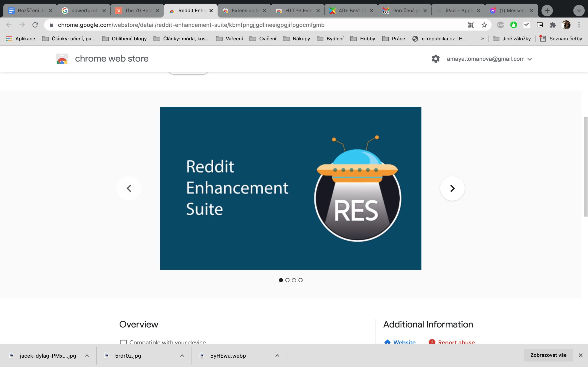Image resolution: width=588 pixels, height=367 pixels.
Task: Click the green thumbs-up extension icon
Action: click(x=514, y=25)
